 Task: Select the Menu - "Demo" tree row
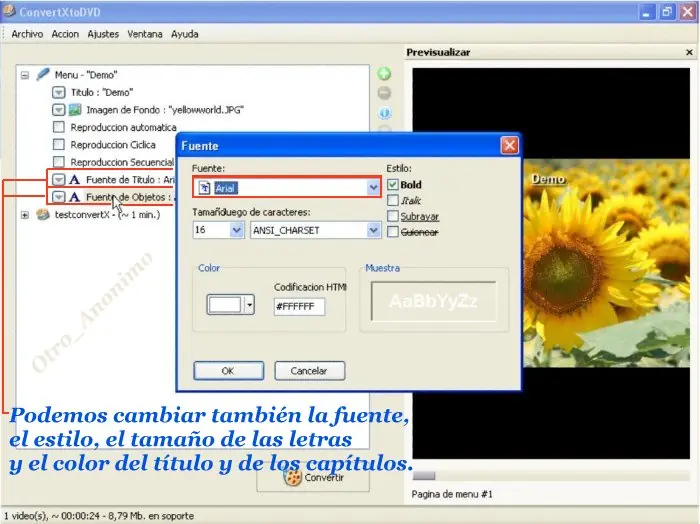86,75
